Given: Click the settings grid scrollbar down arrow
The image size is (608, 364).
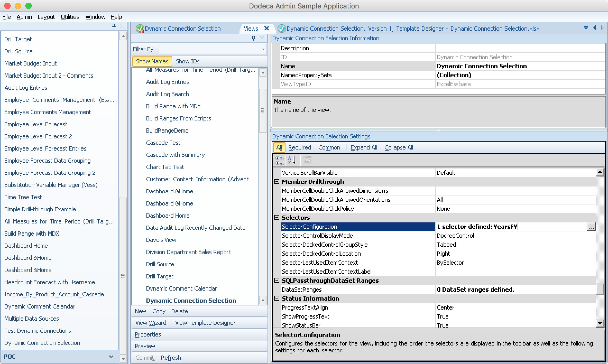Looking at the screenshot, I should pos(600,323).
